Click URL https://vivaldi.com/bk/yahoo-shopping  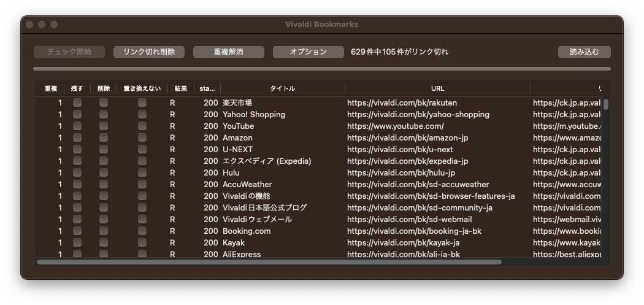click(418, 114)
